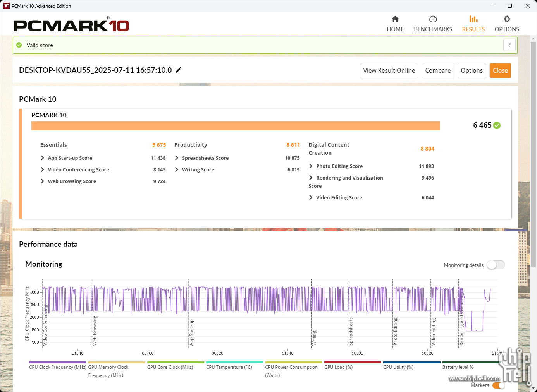Click the PCMark 10 title bar app icon
Viewport: 537px width, 392px height.
pos(7,6)
